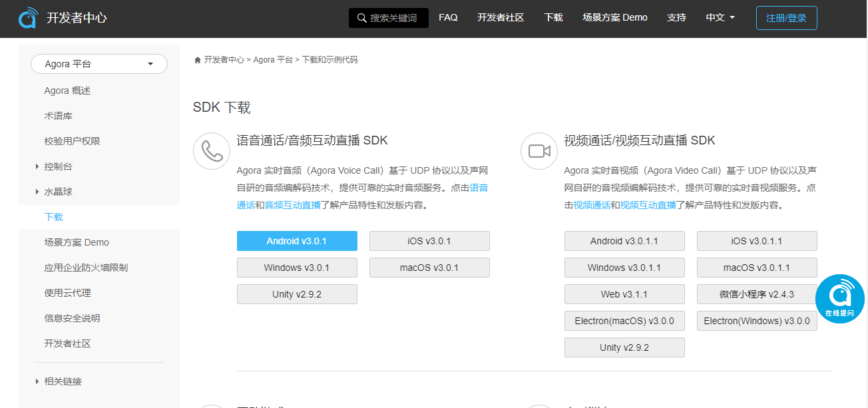Image resolution: width=868 pixels, height=408 pixels.
Task: Click the video camera icon for video SDK
Action: coord(539,151)
